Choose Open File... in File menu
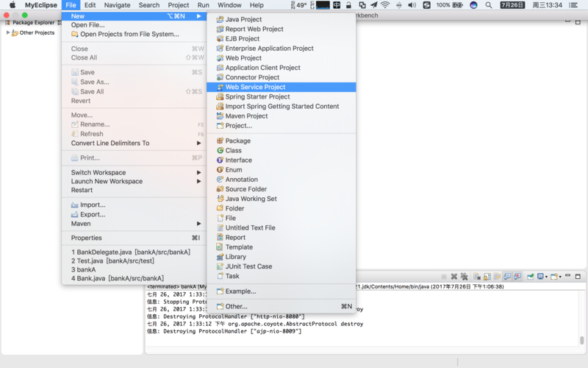588x368 pixels. coord(134,25)
